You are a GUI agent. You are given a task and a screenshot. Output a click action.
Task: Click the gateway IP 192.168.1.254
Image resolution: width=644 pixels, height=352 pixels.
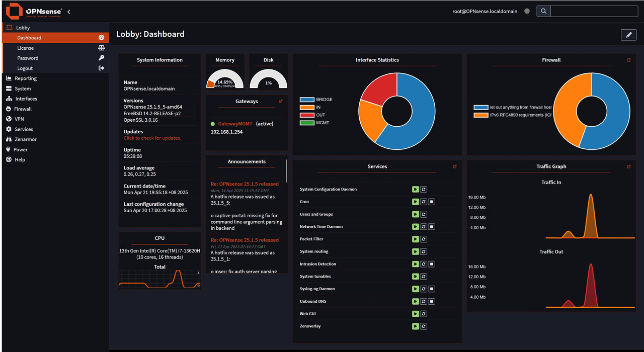226,132
